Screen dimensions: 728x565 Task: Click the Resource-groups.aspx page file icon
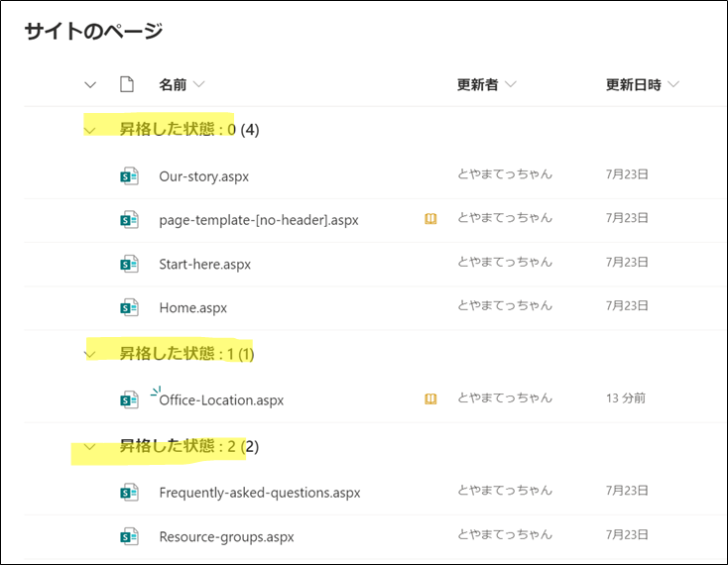click(129, 536)
